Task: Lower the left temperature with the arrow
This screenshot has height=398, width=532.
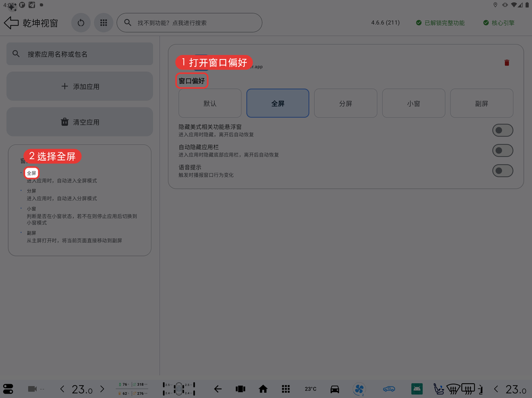Action: [62, 389]
